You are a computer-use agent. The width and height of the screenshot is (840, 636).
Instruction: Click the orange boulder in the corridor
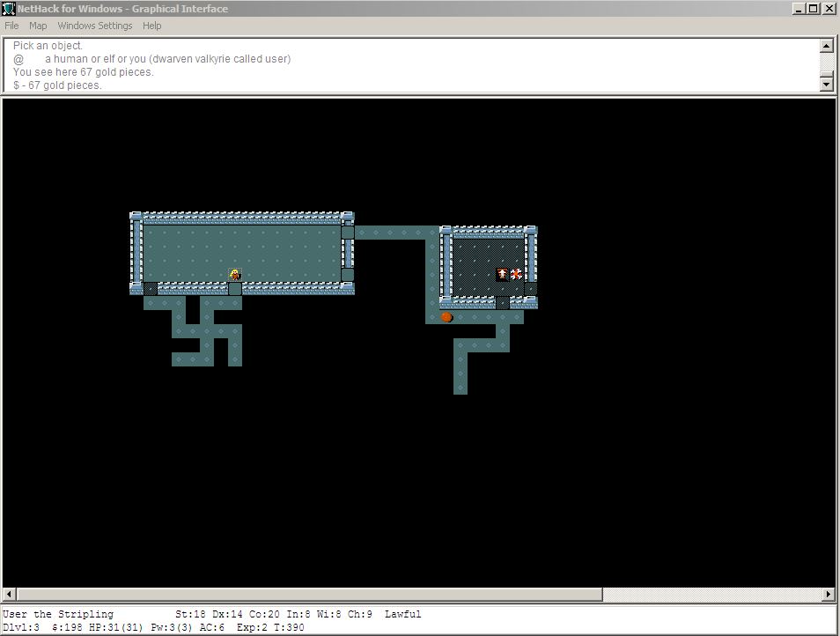tap(446, 317)
